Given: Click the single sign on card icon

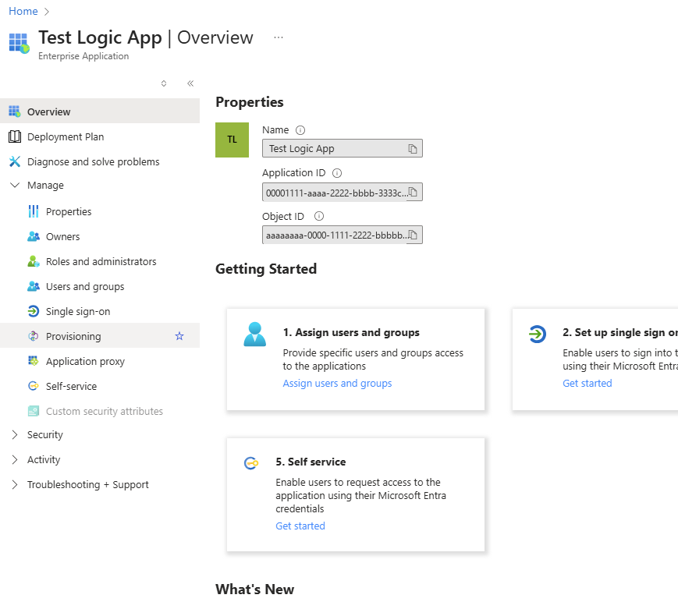Looking at the screenshot, I should tap(538, 335).
